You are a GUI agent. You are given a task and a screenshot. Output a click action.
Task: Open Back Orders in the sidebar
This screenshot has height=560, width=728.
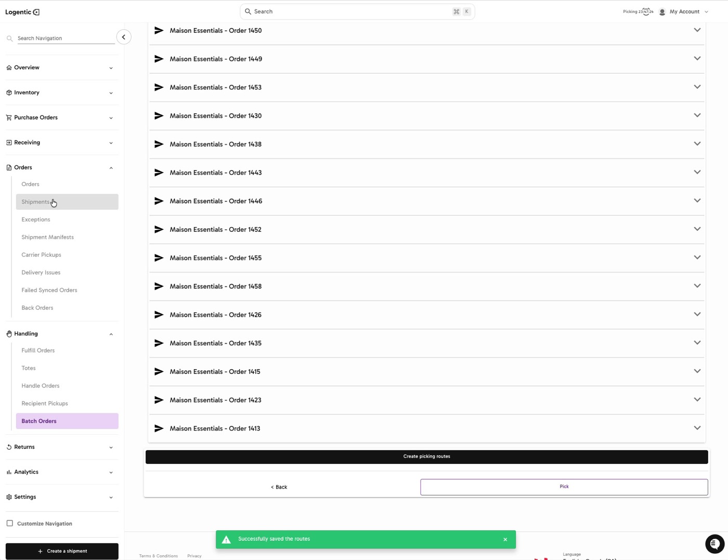67,308
